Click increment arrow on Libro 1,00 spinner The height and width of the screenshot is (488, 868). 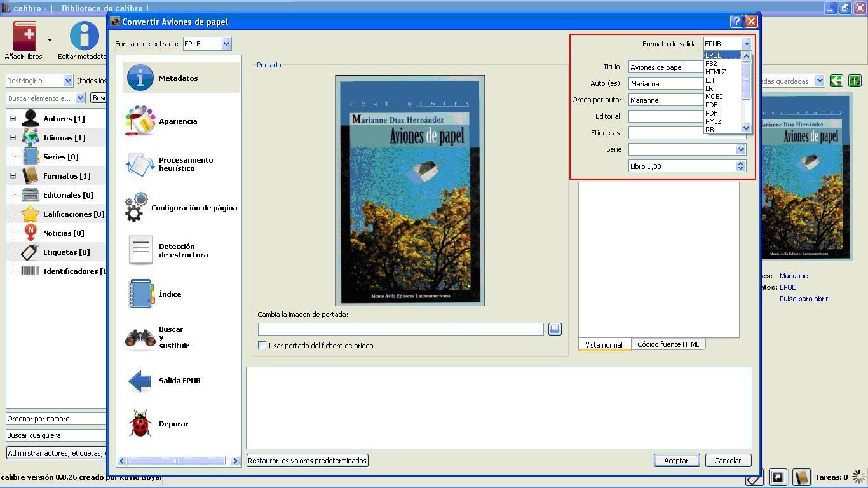tap(740, 163)
